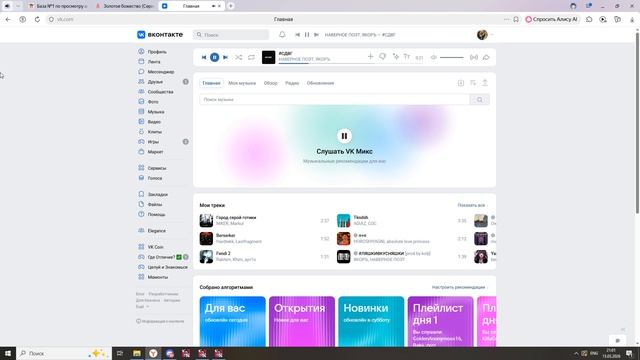Click Настроить рекомендации link

point(459,287)
